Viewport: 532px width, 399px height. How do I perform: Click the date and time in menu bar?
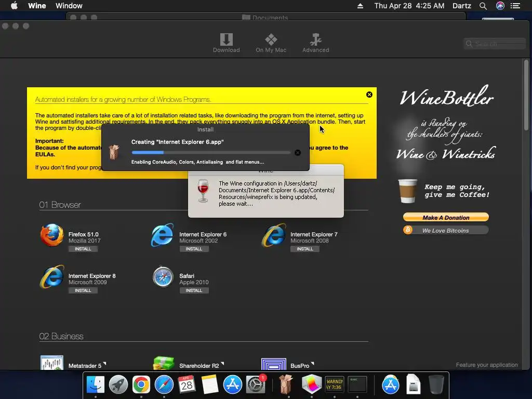click(409, 6)
